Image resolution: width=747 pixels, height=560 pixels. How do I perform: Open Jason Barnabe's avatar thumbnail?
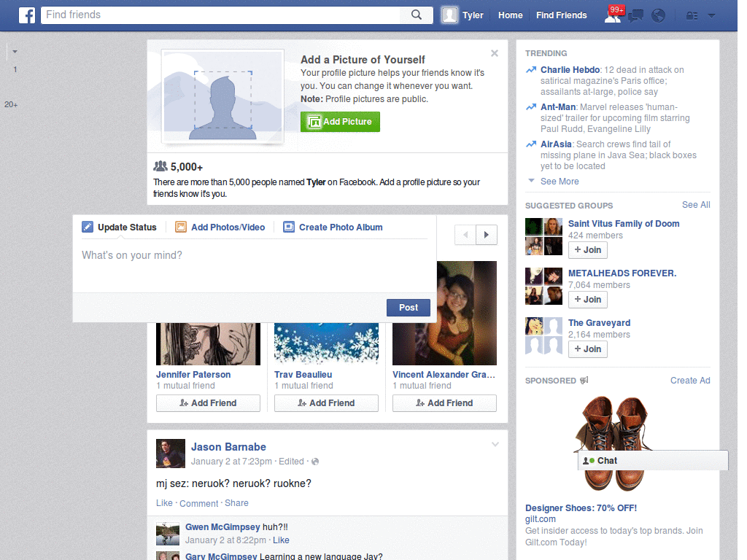tap(171, 454)
